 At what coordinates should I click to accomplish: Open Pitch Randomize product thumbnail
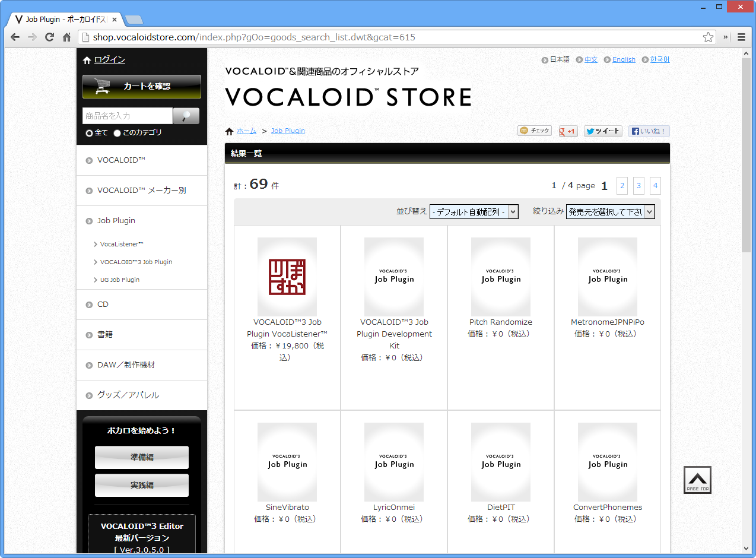click(501, 277)
